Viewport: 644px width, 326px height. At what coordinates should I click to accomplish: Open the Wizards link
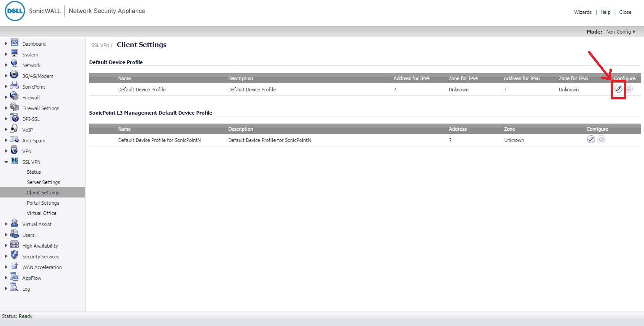point(582,12)
